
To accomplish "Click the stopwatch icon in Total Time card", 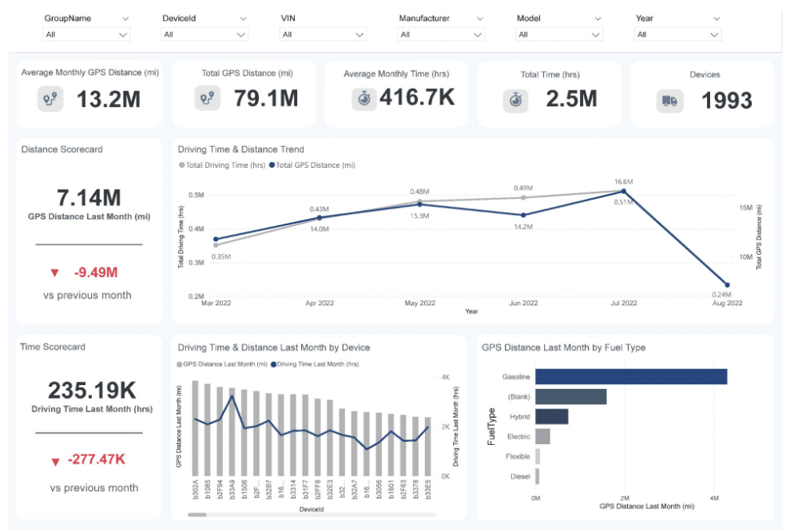I will (x=516, y=100).
